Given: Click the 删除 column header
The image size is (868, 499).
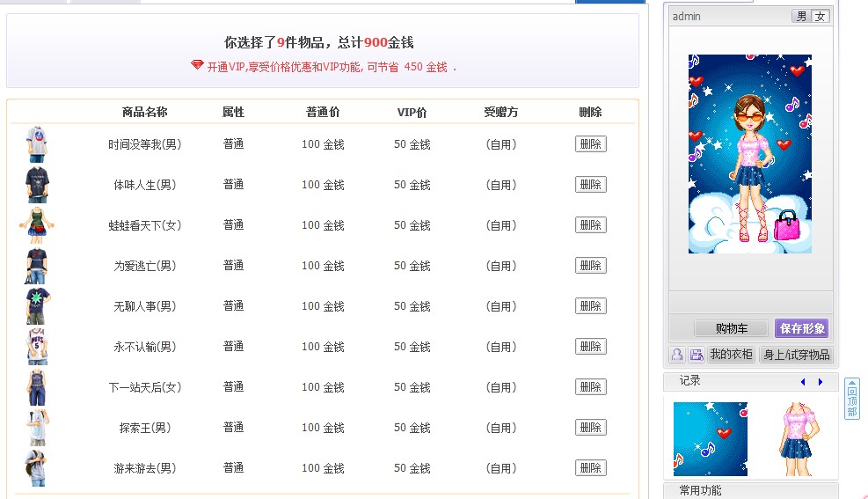Looking at the screenshot, I should pos(590,112).
